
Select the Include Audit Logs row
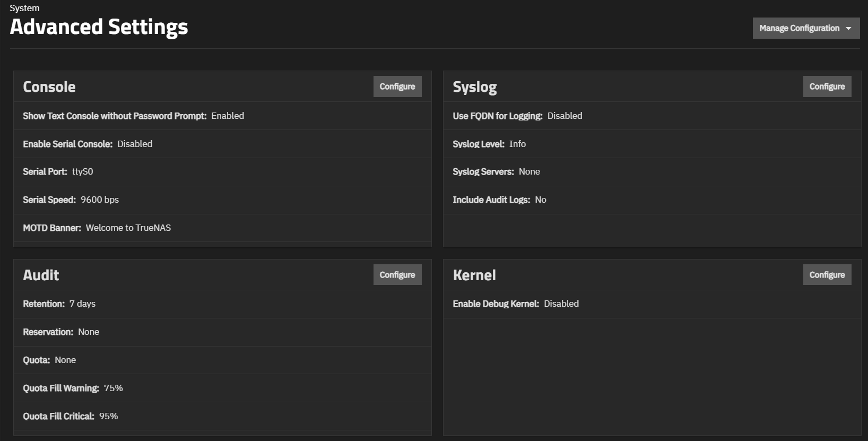coord(499,200)
